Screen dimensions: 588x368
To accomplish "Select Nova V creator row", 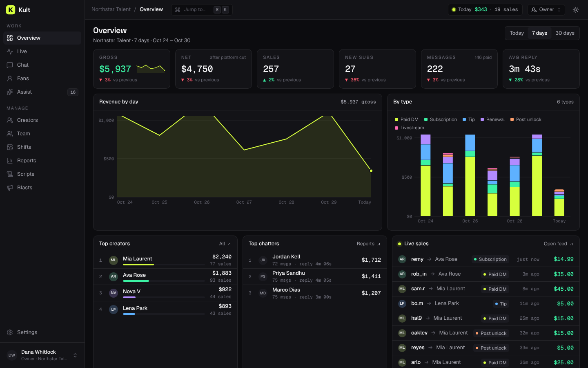I will (165, 293).
